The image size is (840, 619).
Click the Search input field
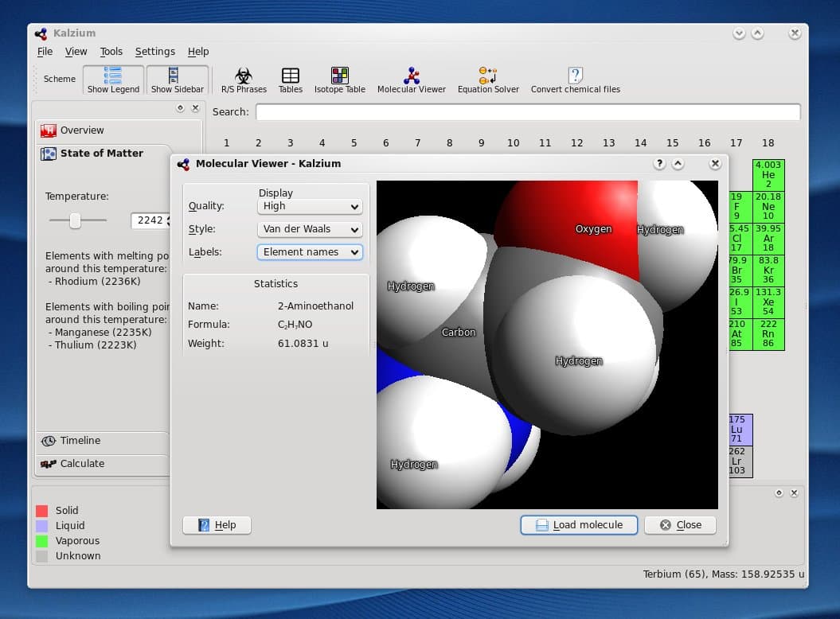(527, 112)
